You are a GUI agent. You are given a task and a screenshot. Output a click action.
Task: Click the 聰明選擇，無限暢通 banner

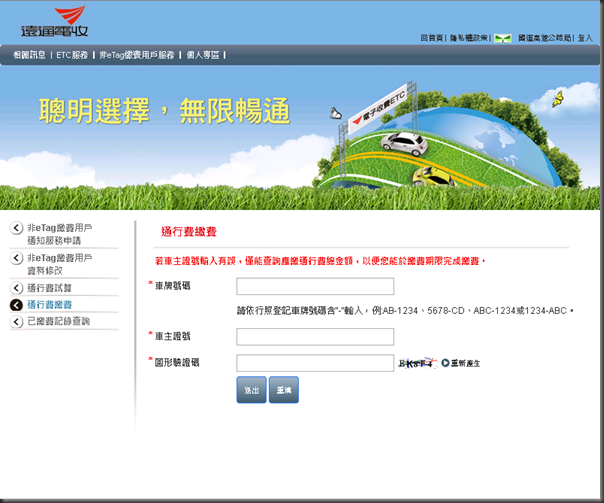tap(164, 111)
